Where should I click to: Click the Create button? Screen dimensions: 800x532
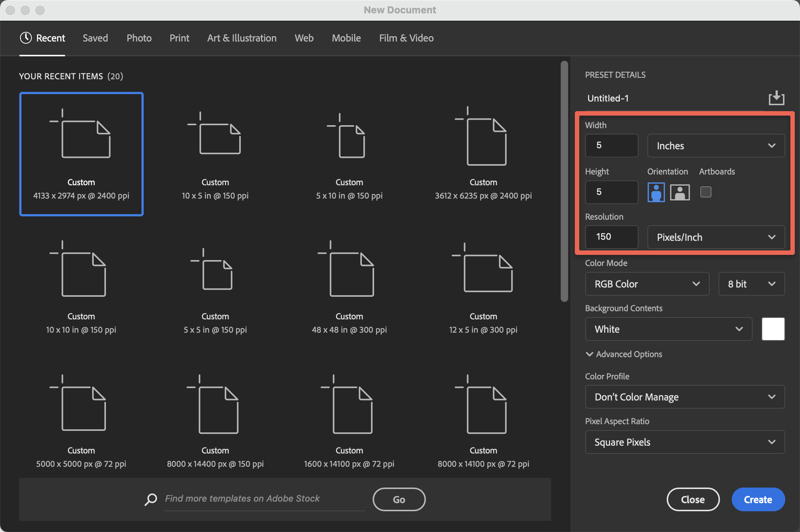758,499
